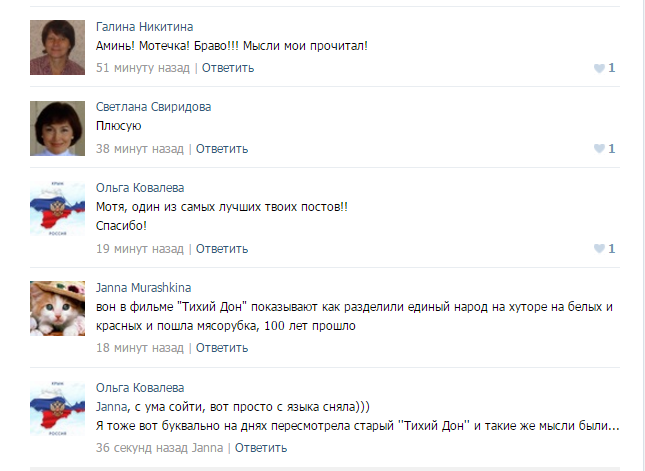Open Светлана Свиридова's profile name link
The height and width of the screenshot is (471, 645).
(153, 107)
